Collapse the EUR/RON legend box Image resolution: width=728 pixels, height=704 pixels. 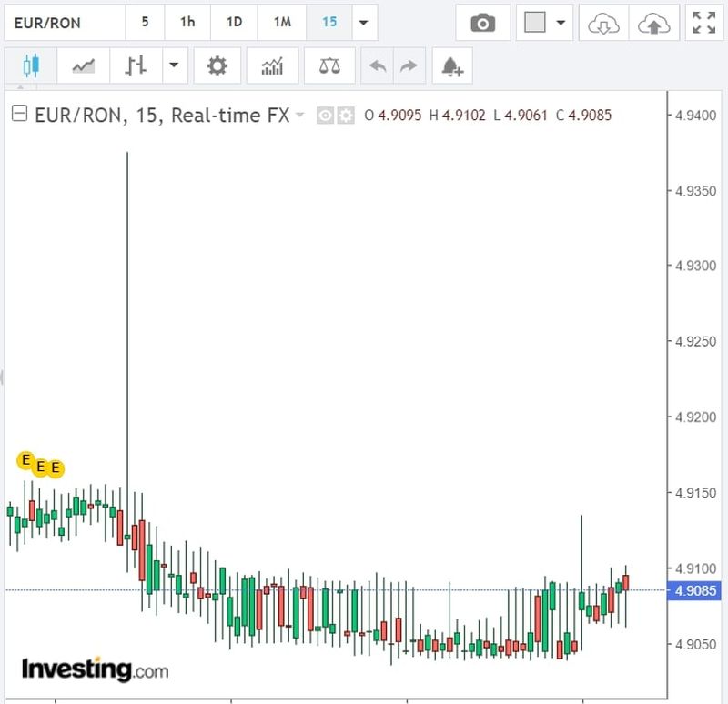(x=18, y=115)
